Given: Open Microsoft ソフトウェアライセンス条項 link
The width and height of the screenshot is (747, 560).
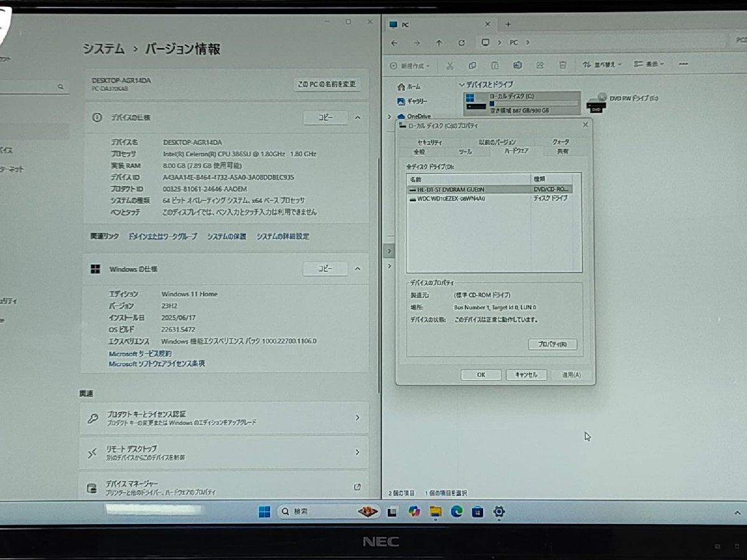Looking at the screenshot, I should (157, 363).
